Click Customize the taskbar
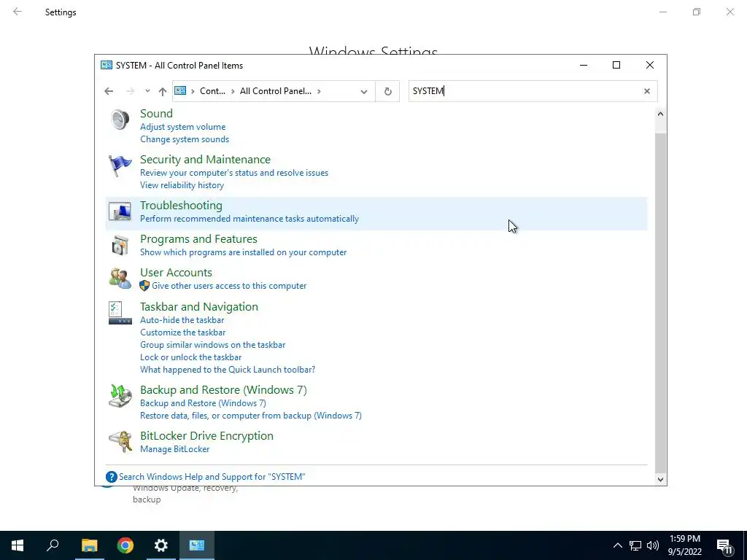The height and width of the screenshot is (560, 747). click(x=183, y=332)
